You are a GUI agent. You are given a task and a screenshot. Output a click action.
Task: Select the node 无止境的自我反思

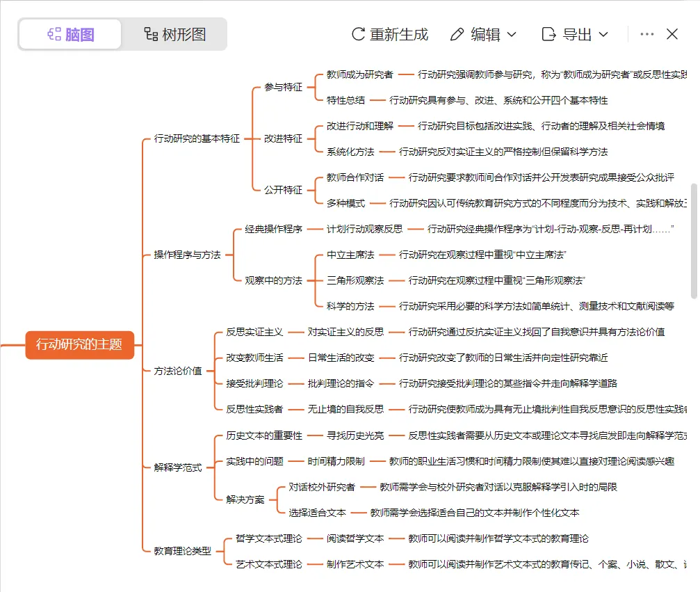pyautogui.click(x=345, y=409)
